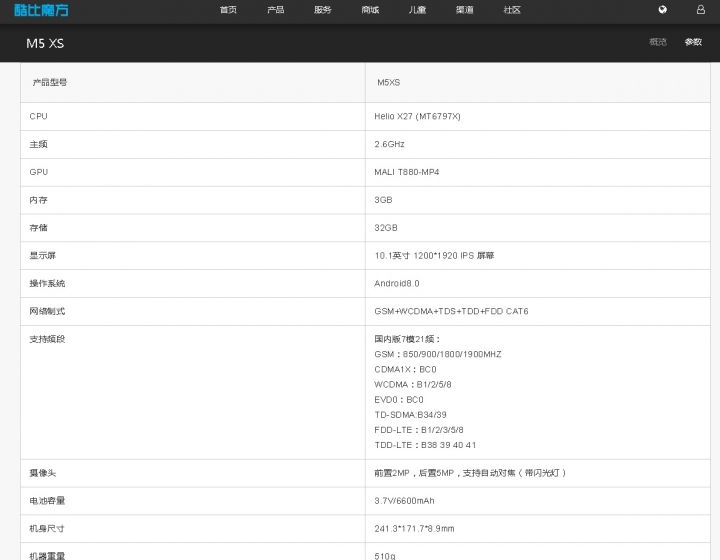Select the GPU row label
Viewport: 720px width, 560px height.
click(39, 172)
